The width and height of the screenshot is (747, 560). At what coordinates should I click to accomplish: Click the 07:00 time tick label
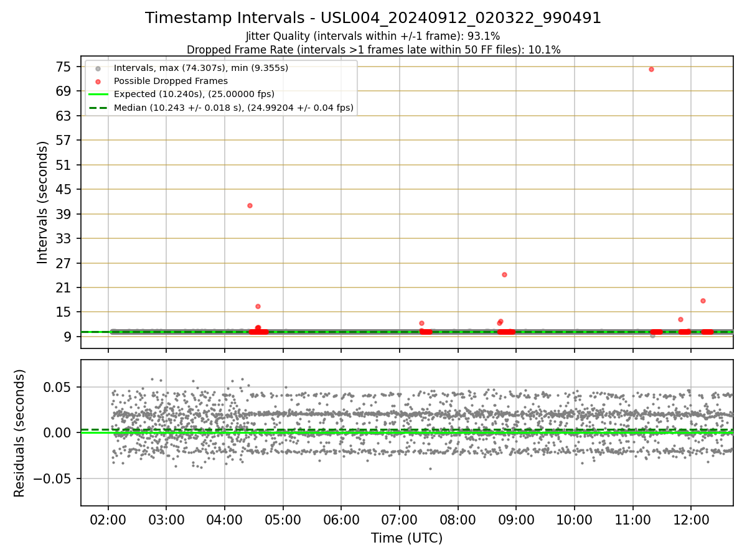point(400,520)
